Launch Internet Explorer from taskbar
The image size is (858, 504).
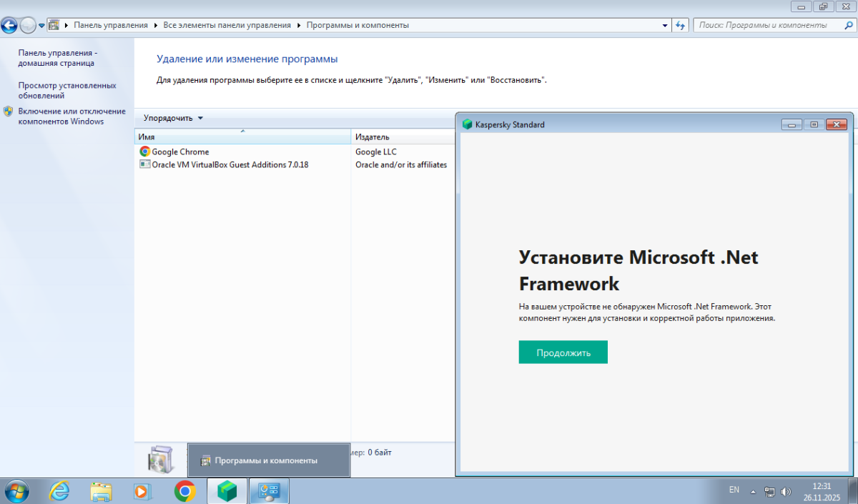click(x=59, y=491)
